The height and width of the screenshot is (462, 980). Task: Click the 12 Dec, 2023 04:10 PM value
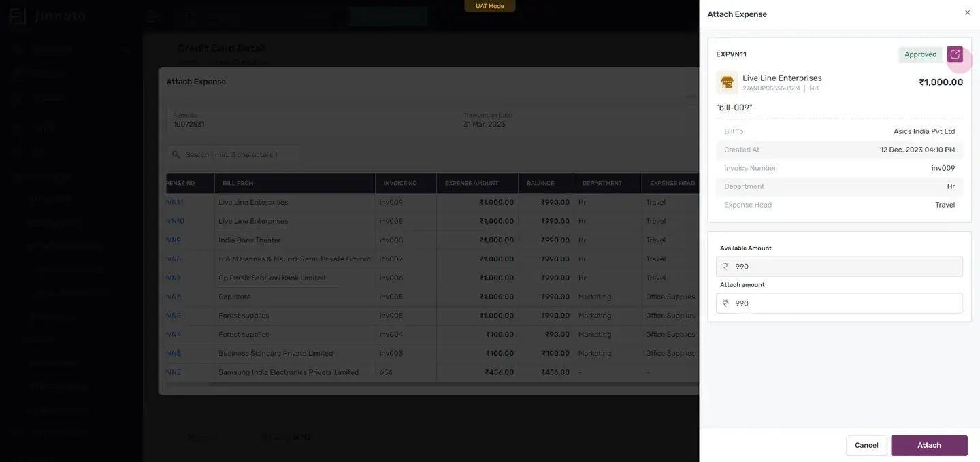click(x=917, y=150)
